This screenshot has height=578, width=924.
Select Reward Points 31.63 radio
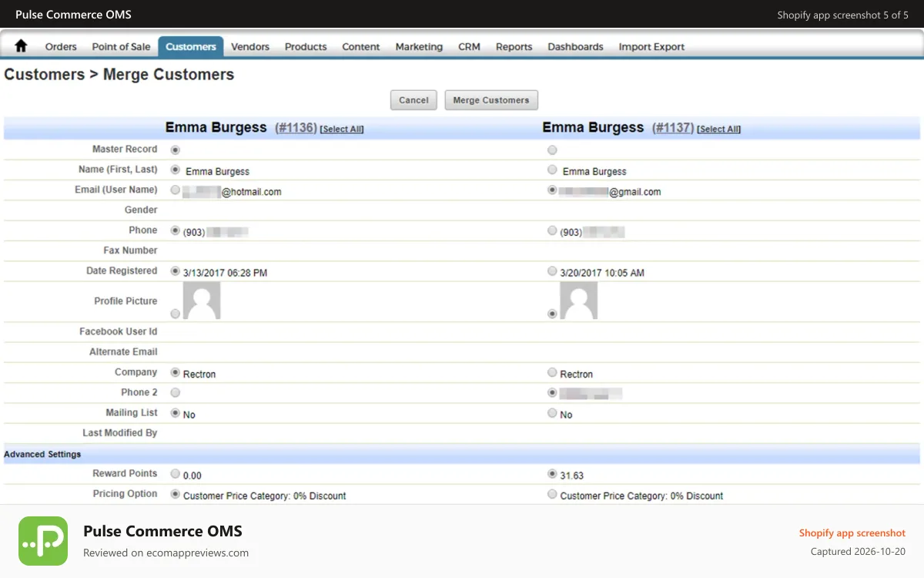pos(552,474)
